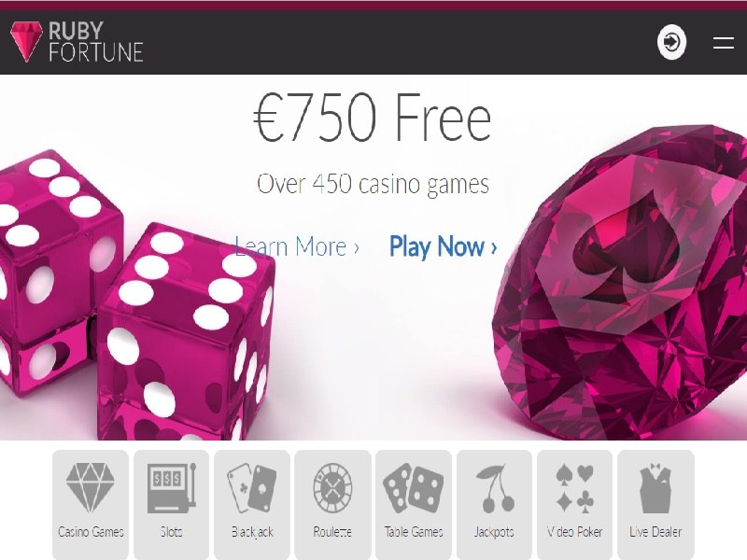Click the Jackpots label text
Image resolution: width=747 pixels, height=560 pixels.
494,532
